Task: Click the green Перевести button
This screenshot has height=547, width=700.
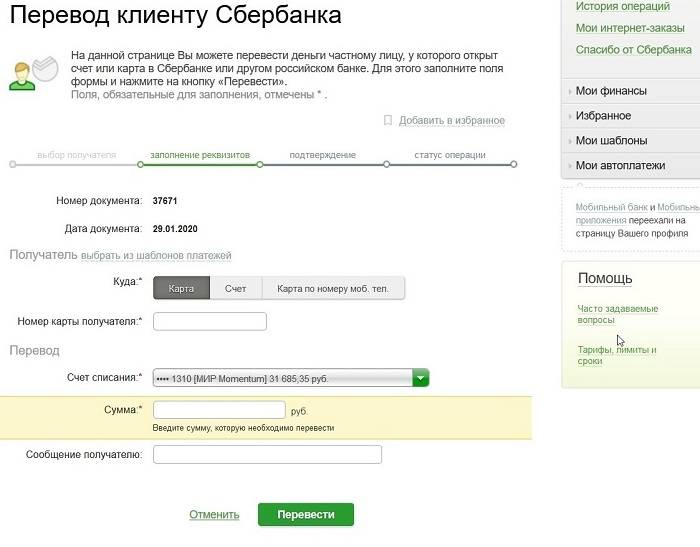Action: click(x=306, y=514)
